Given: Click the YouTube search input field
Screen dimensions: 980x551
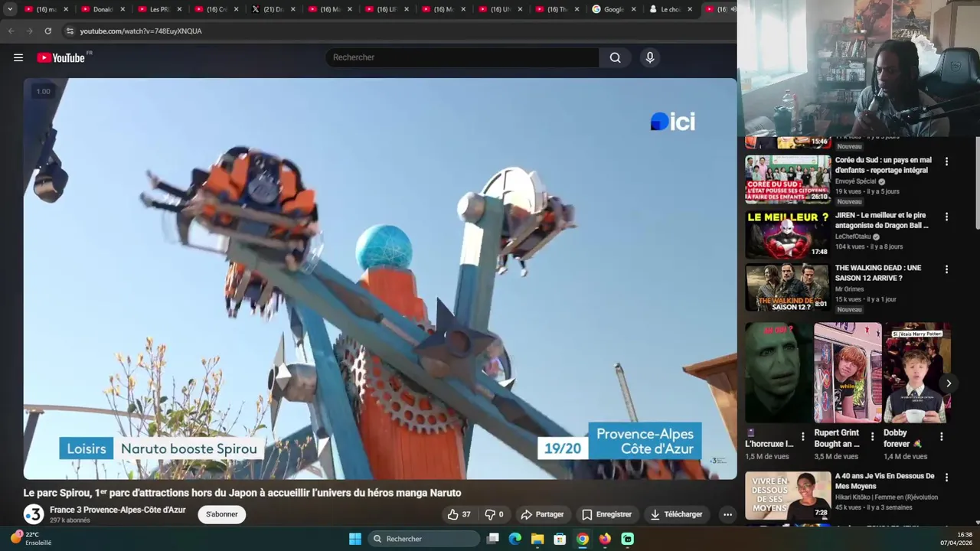Looking at the screenshot, I should click(x=462, y=57).
